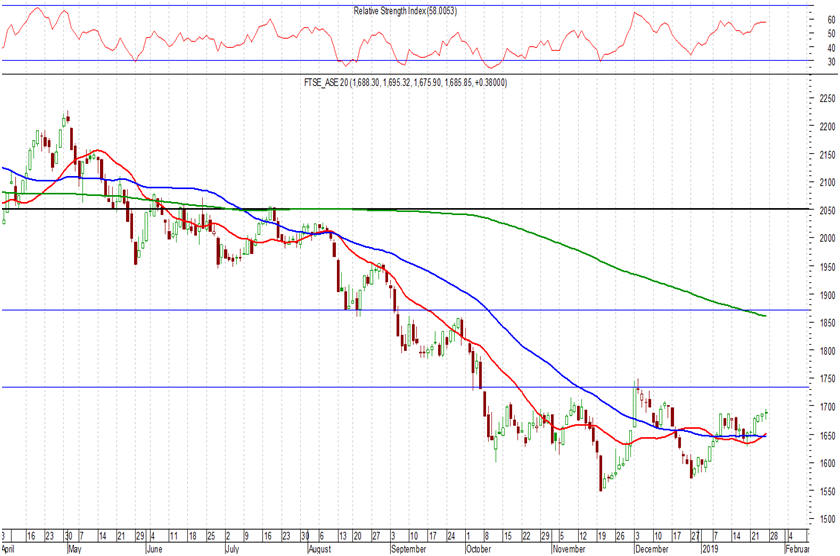Choose the 1750 price axis label
The height and width of the screenshot is (556, 840).
point(827,379)
